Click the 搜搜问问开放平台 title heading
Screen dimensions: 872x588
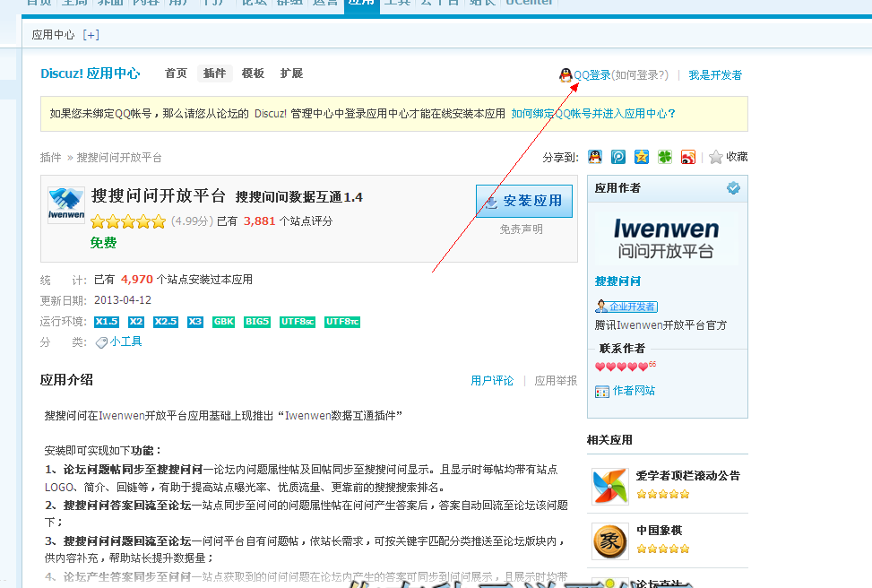[158, 195]
